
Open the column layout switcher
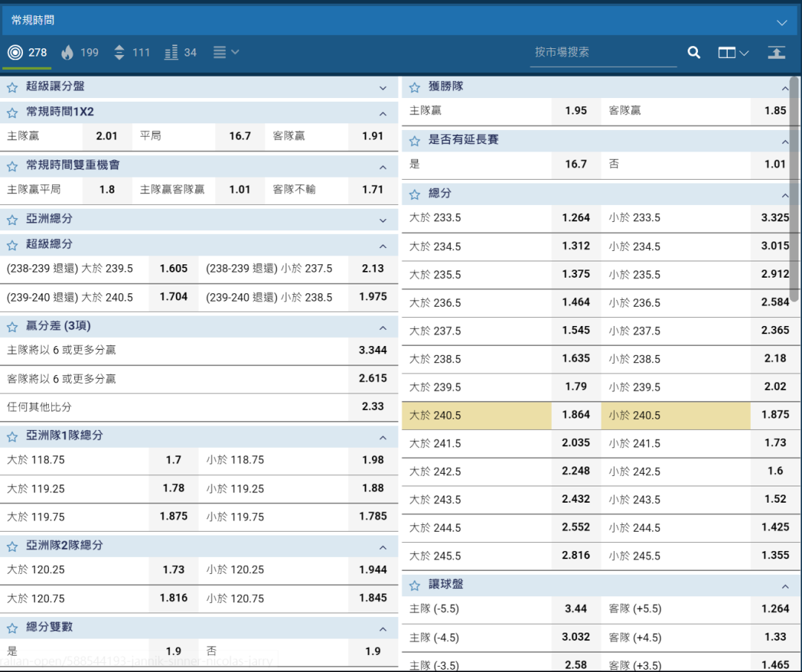pyautogui.click(x=732, y=53)
